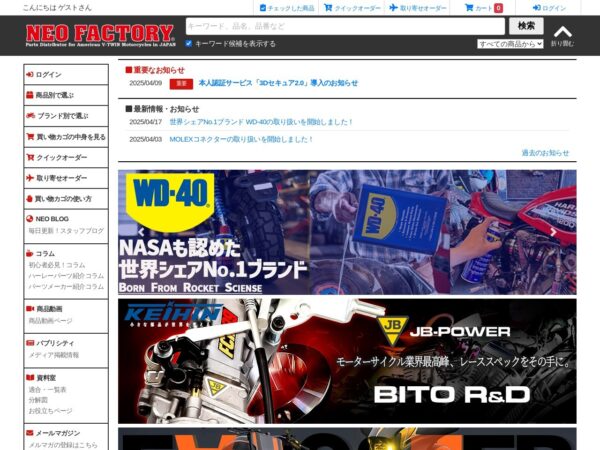Viewport: 600px width, 450px height.
Task: Open sidebar 買い物カゴの使い方
Action: point(66,199)
